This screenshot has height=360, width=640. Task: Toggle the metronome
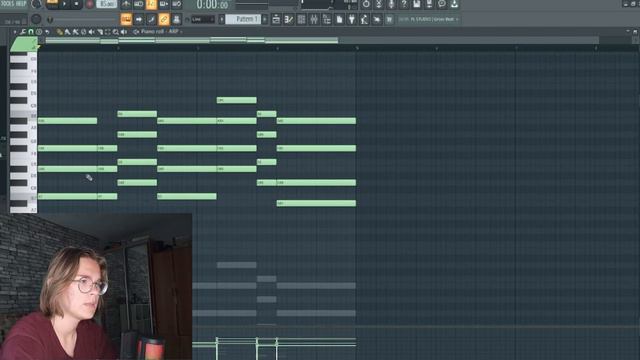click(126, 4)
